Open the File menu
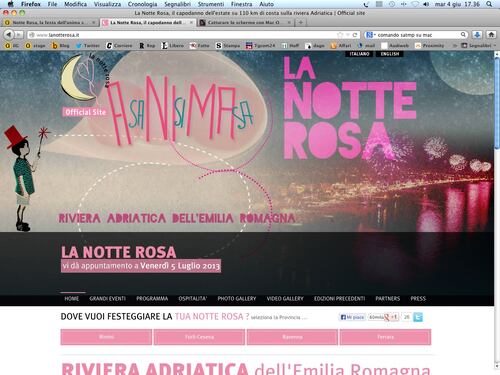This screenshot has height=375, width=500. tap(52, 4)
